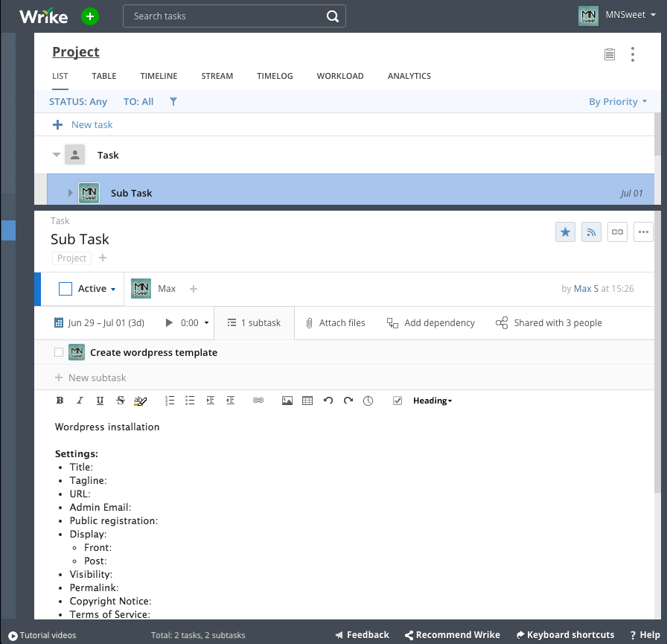Apply italic formatting in the editor

80,401
